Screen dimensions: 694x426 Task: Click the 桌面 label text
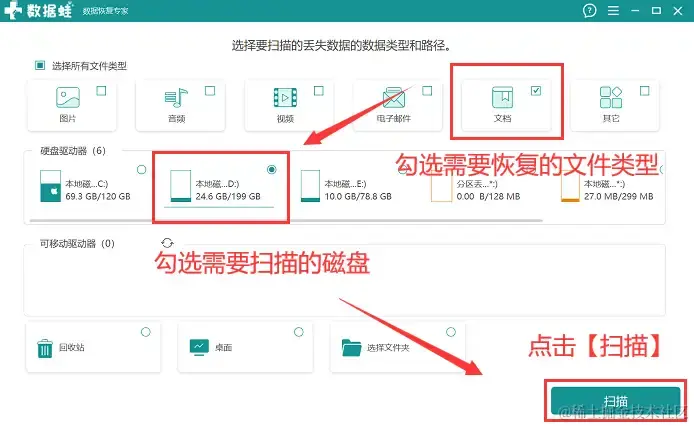[224, 348]
